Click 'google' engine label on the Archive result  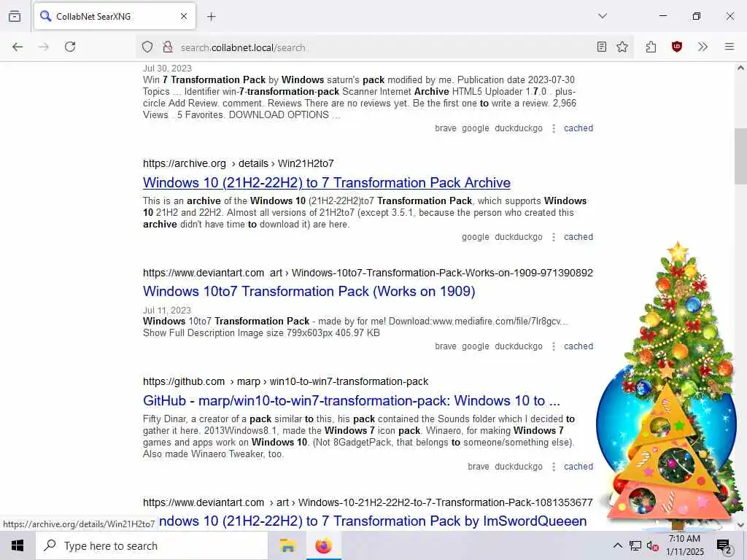point(476,237)
